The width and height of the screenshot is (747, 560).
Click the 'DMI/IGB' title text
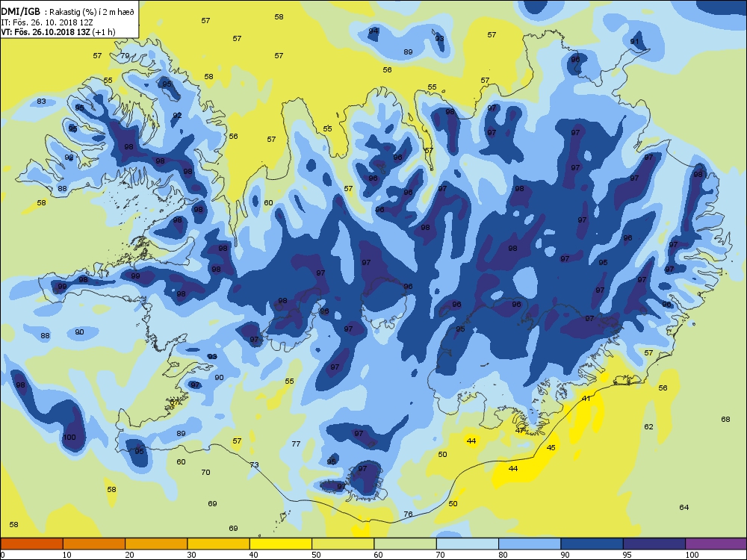pos(20,12)
